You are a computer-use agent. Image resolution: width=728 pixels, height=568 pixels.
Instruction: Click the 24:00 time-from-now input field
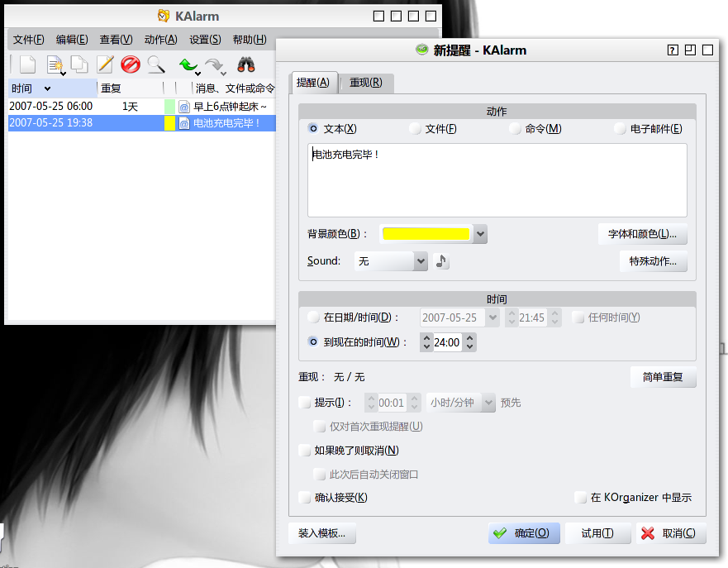coord(447,342)
